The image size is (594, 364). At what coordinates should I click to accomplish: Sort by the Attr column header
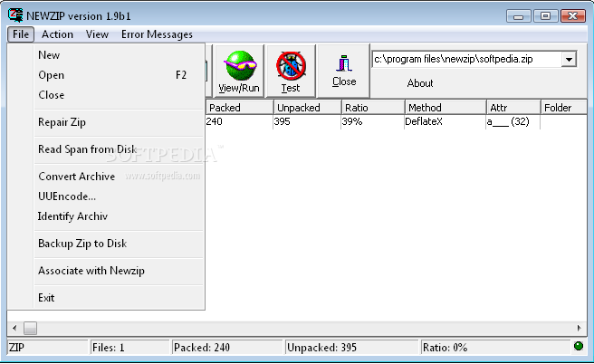pos(513,108)
